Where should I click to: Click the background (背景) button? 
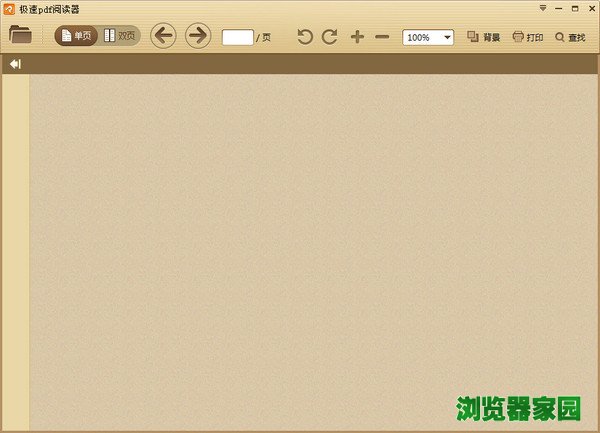coord(484,37)
